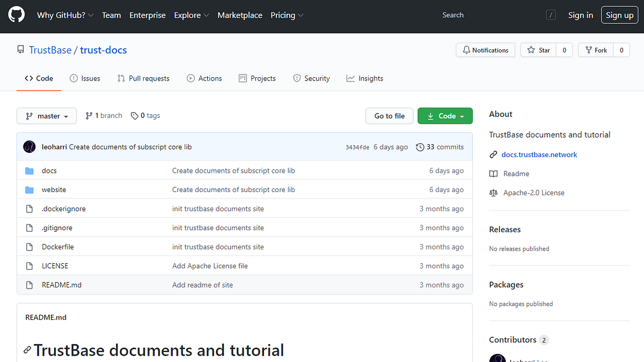Click the tag icon next to 0 tags
This screenshot has width=644, height=362.
[x=135, y=116]
